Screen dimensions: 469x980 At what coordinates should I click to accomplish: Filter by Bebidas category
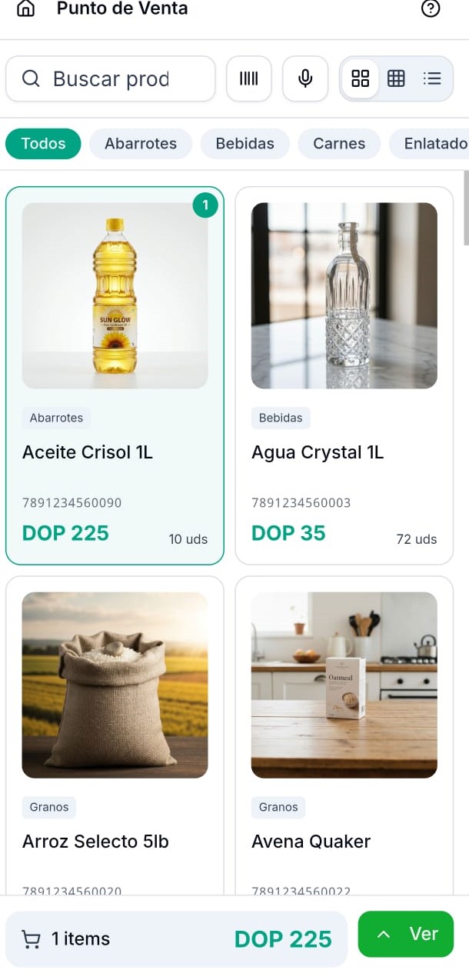point(245,144)
